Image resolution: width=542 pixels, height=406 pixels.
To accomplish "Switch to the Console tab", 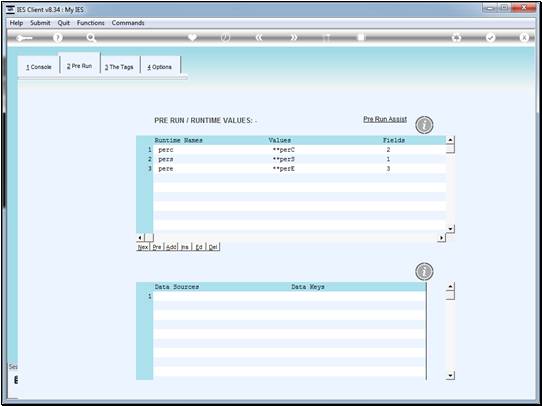I will (x=39, y=67).
